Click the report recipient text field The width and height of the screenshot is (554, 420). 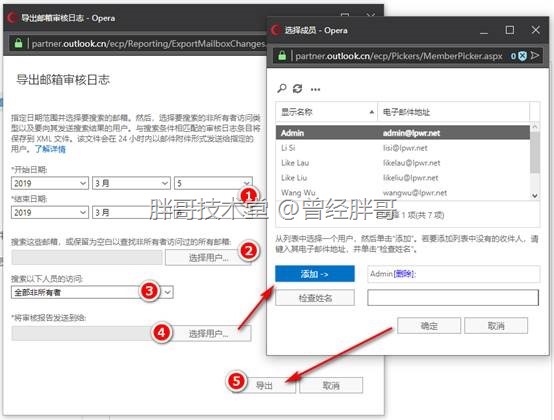pyautogui.click(x=87, y=333)
